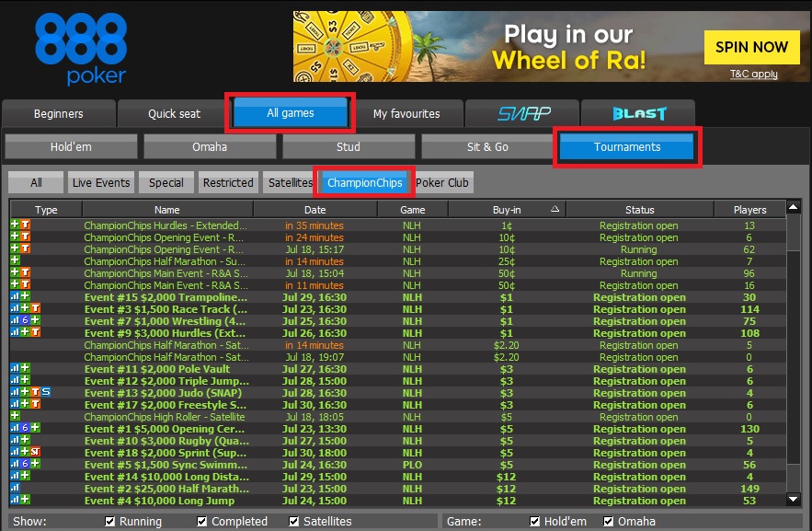Select the Omaha game type button
Viewport: 812px width, 531px height.
(210, 146)
